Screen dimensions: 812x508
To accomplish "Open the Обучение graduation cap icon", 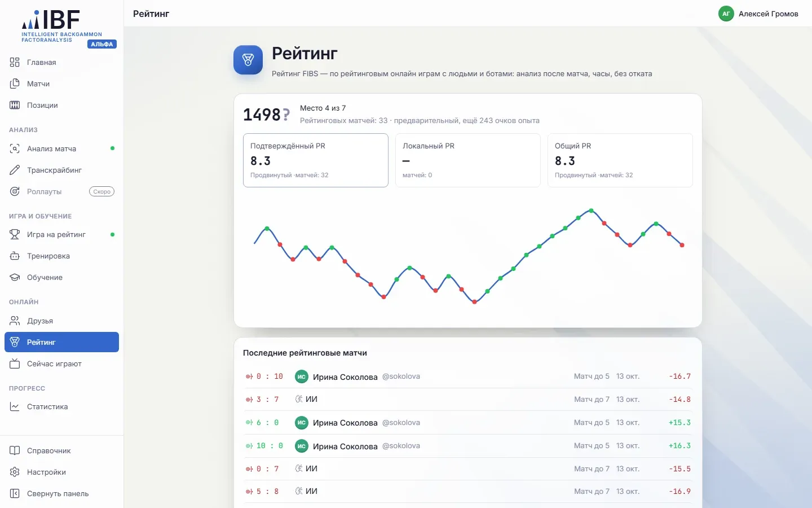I will (15, 277).
